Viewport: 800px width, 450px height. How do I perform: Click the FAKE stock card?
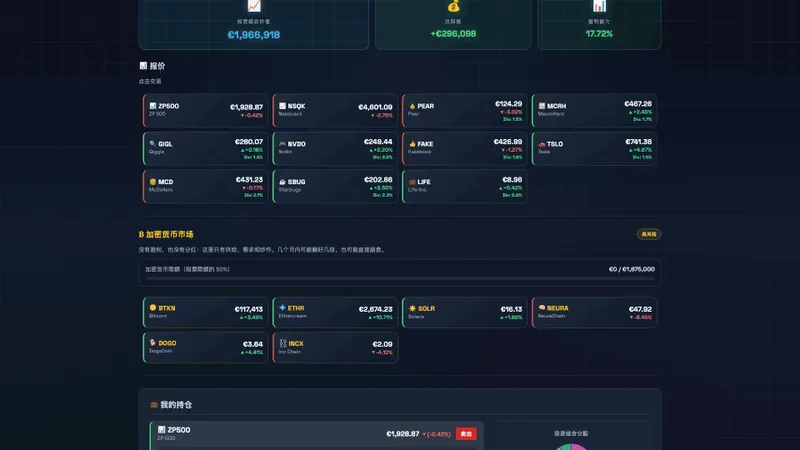pyautogui.click(x=465, y=148)
